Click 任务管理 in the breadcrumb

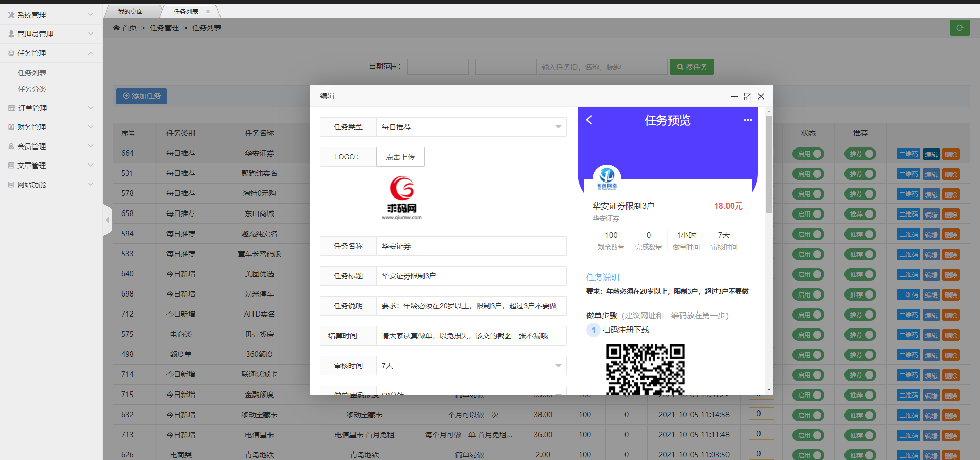164,28
